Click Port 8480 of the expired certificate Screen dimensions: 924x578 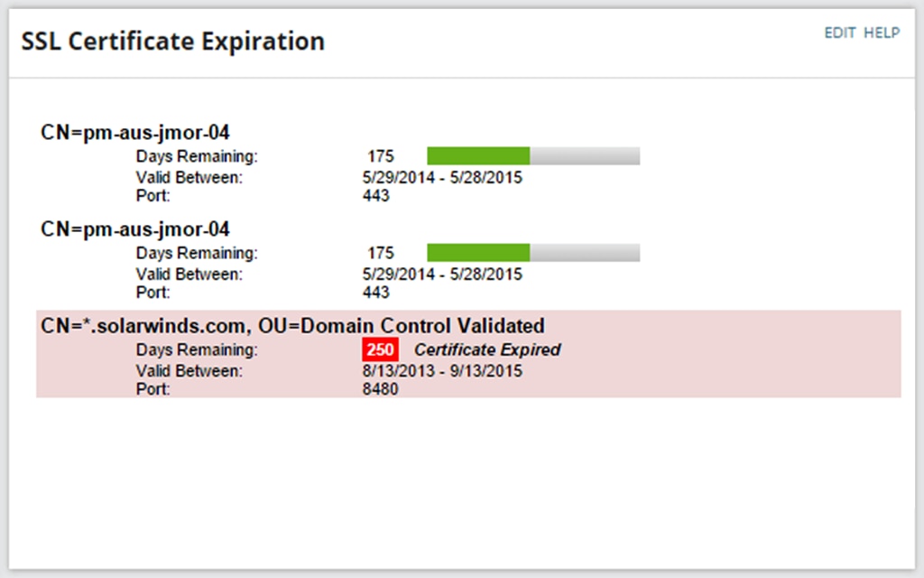point(379,389)
